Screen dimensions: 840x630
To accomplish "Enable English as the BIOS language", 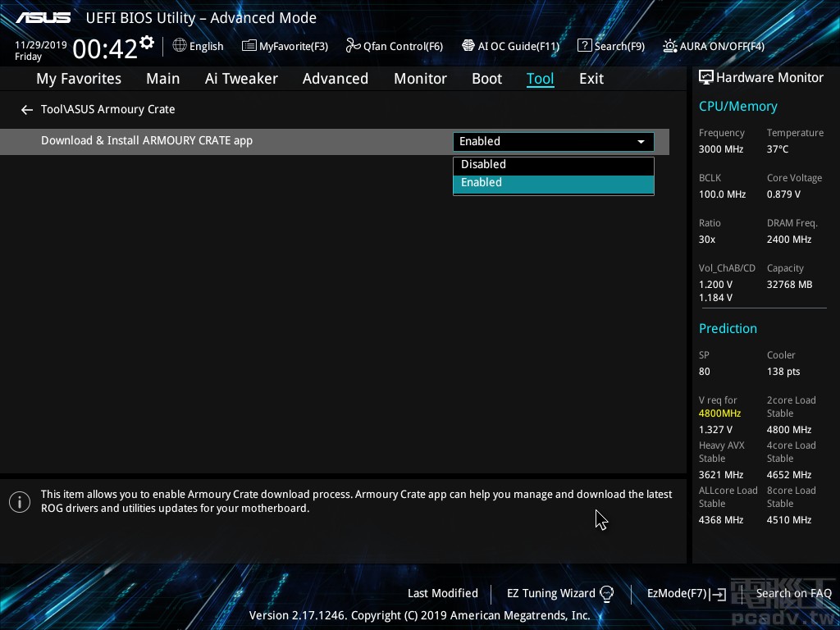I will 198,46.
